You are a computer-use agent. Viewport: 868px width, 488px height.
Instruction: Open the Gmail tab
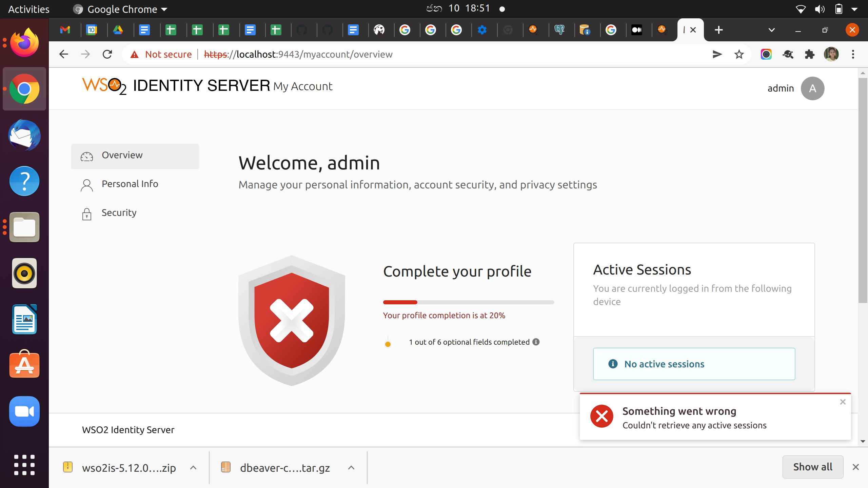coord(65,30)
